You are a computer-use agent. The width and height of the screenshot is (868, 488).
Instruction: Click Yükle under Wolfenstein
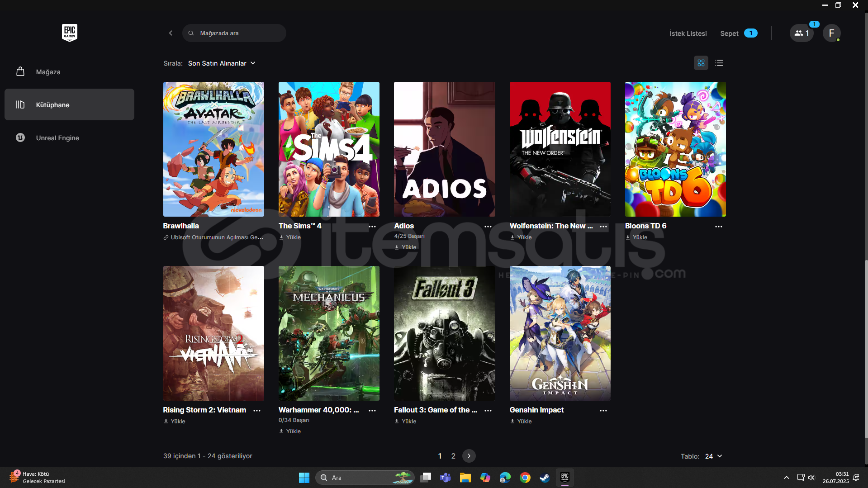point(521,237)
